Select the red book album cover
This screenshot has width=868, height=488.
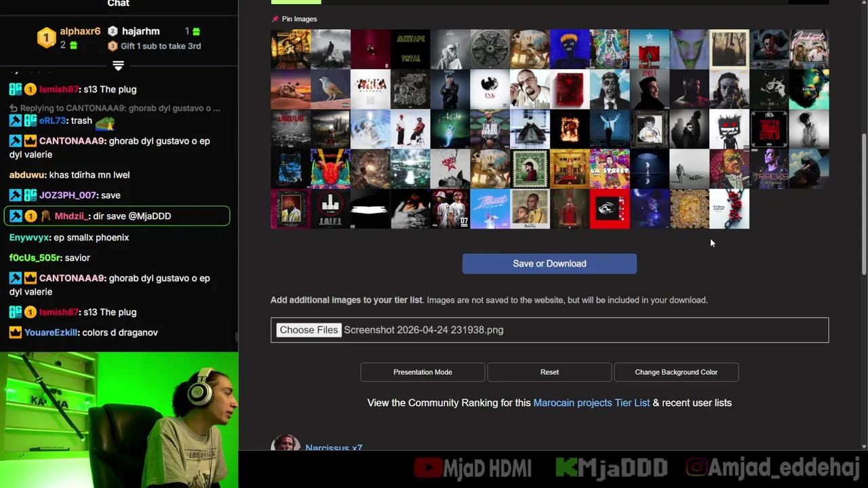pyautogui.click(x=570, y=89)
